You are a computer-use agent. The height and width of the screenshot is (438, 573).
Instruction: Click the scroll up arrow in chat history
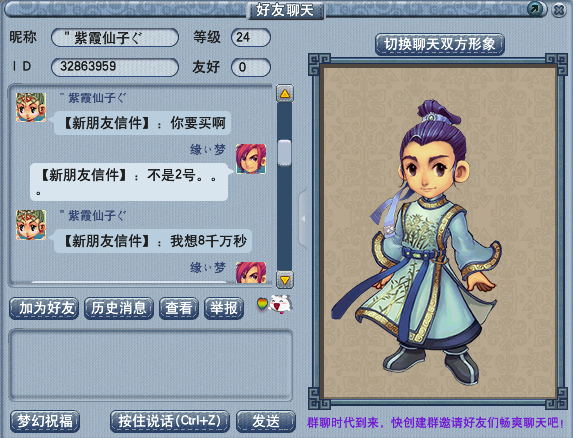tap(285, 94)
